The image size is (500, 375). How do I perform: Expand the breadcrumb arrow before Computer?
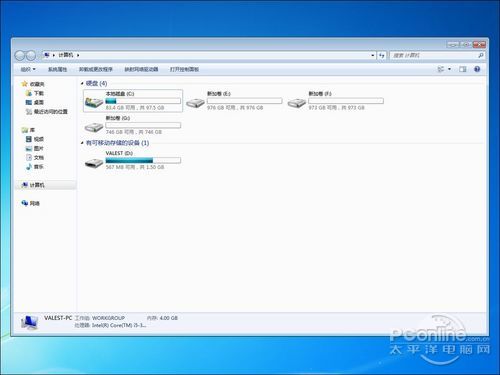[54, 55]
